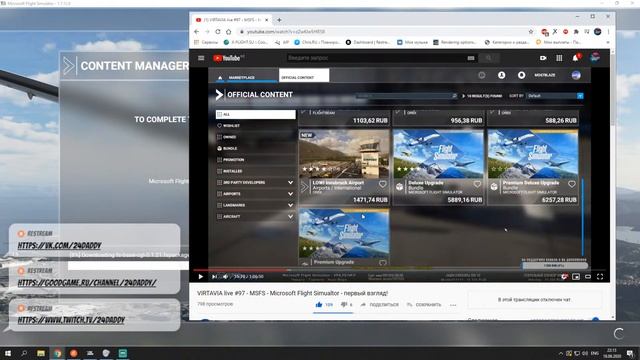Toggle theater mode on the player
Image resolution: width=640 pixels, height=360 pixels.
[588, 276]
